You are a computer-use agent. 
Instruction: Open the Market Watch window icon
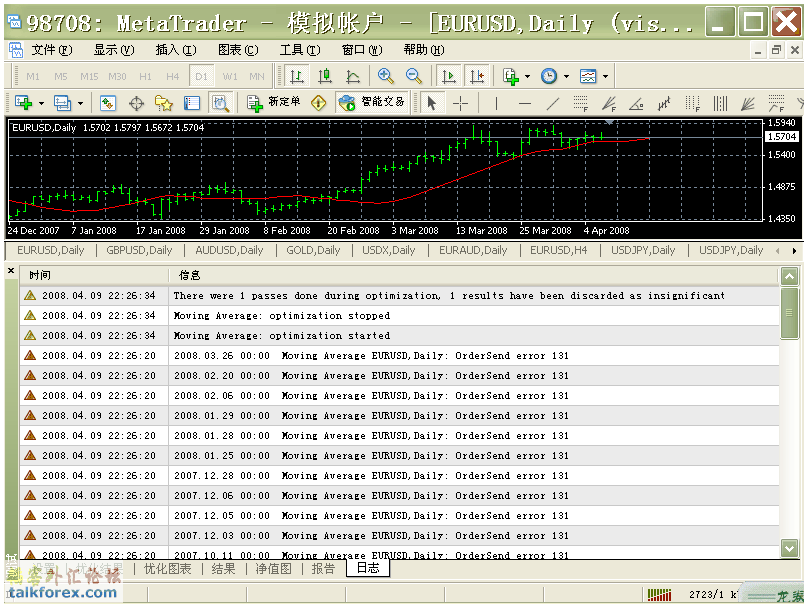click(x=107, y=103)
